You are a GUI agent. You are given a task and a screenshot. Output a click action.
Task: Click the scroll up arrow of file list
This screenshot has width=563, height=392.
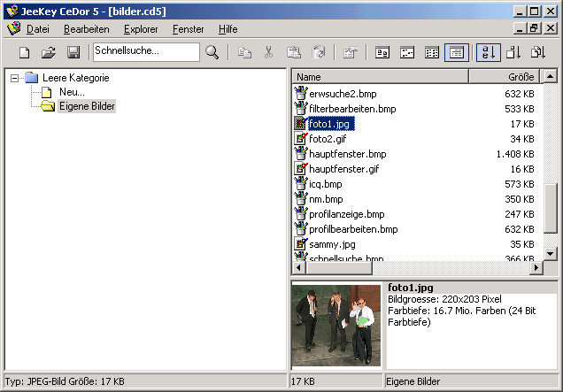click(551, 76)
